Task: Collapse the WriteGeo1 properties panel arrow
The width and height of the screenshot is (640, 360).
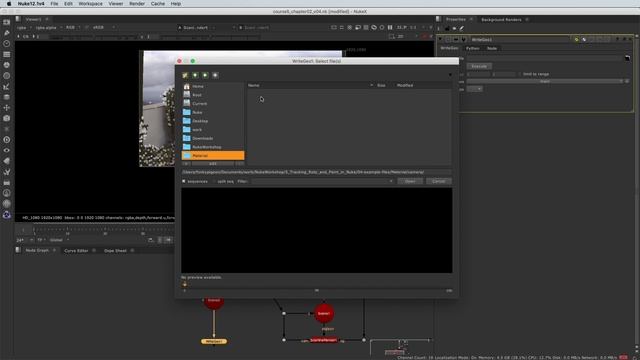Action: pos(440,40)
